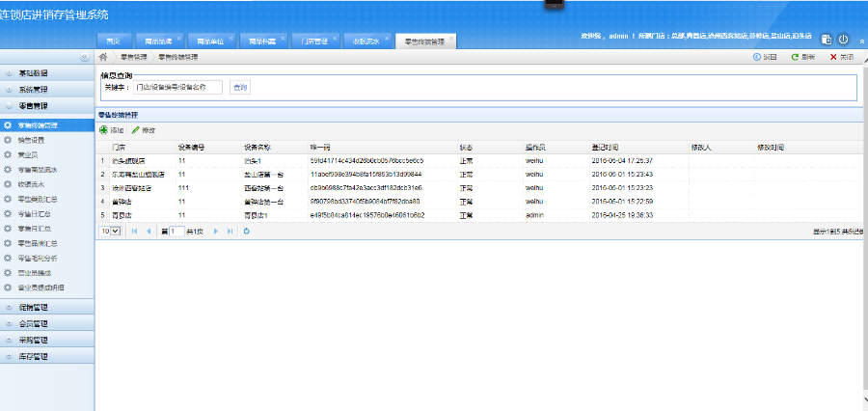Click the 刷新 refresh button at top right

click(802, 58)
